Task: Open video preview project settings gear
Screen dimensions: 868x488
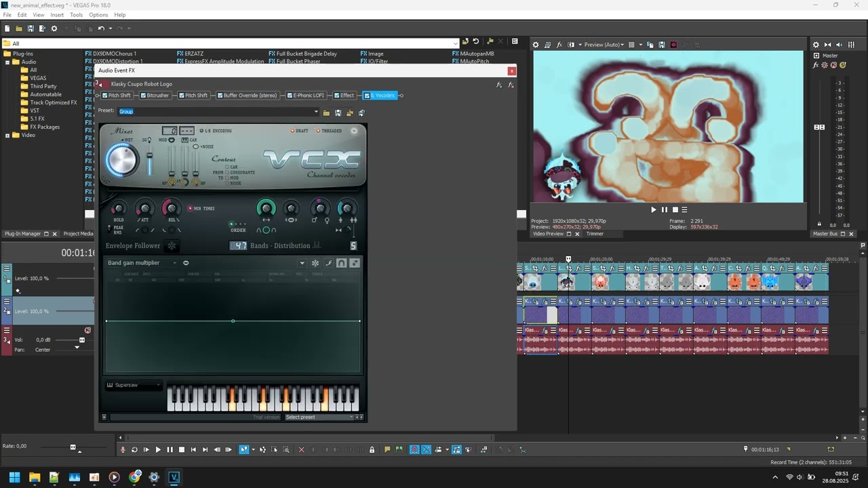Action: (x=536, y=45)
